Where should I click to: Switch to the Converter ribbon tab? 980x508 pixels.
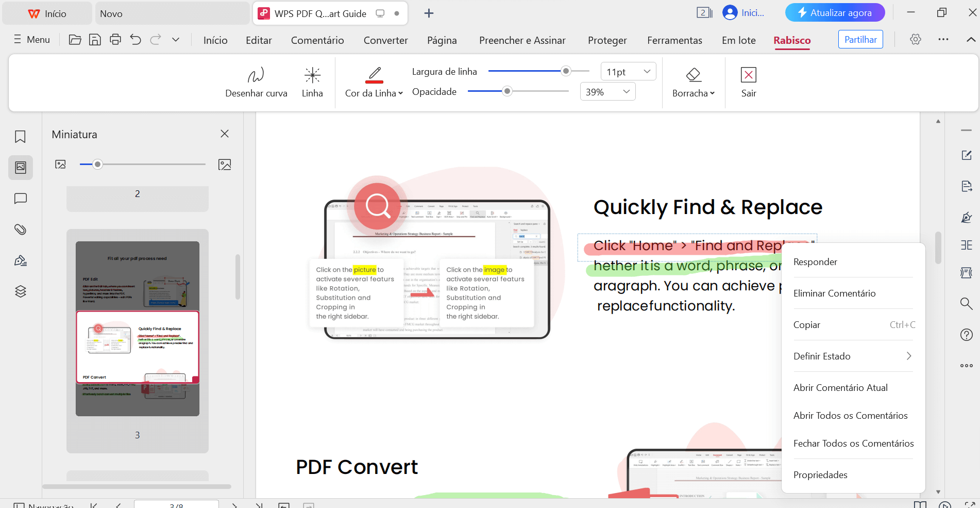click(x=385, y=40)
